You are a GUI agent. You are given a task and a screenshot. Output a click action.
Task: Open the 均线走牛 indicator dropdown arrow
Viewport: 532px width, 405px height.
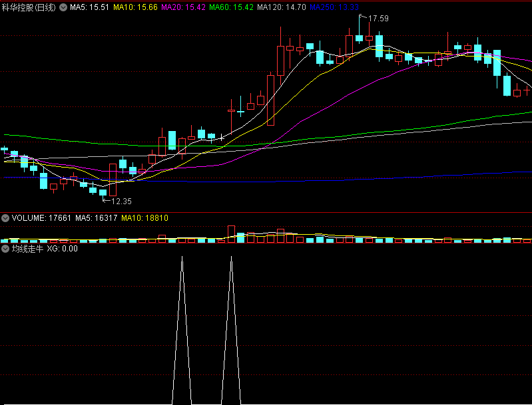pyautogui.click(x=5, y=249)
